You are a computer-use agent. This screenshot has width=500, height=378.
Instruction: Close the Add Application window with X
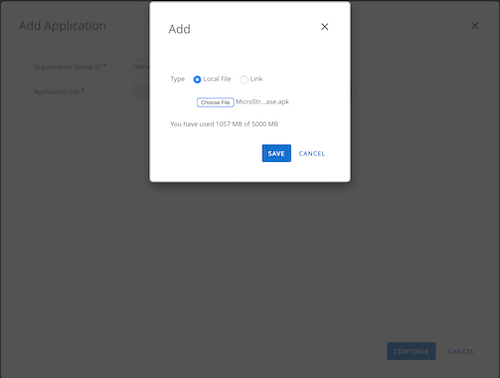point(475,26)
